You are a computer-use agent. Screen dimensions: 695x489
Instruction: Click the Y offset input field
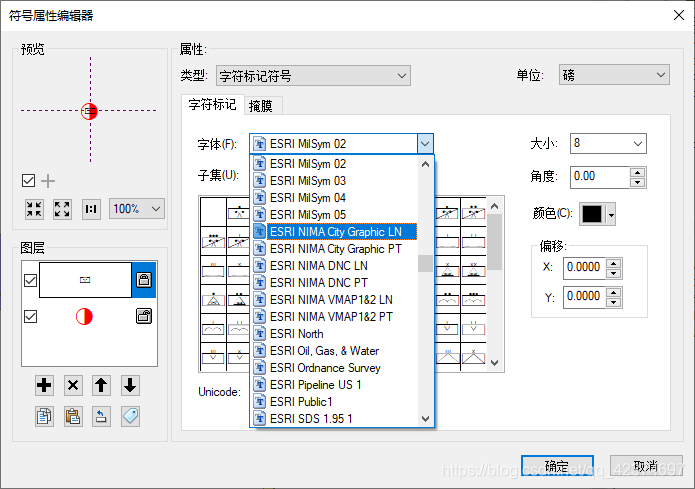[x=584, y=297]
